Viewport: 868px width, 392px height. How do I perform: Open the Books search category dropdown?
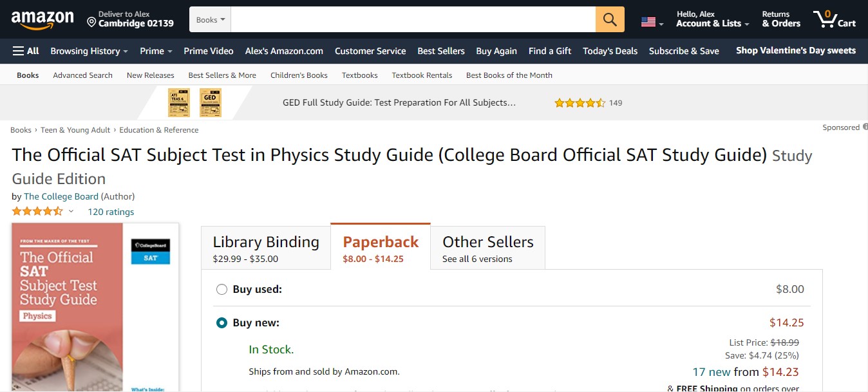point(210,19)
